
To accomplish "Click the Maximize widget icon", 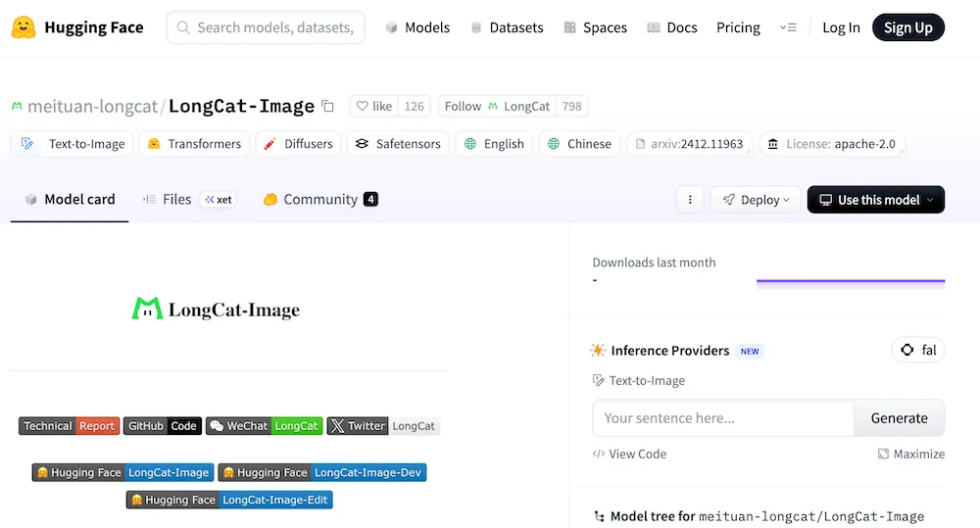I will click(883, 455).
